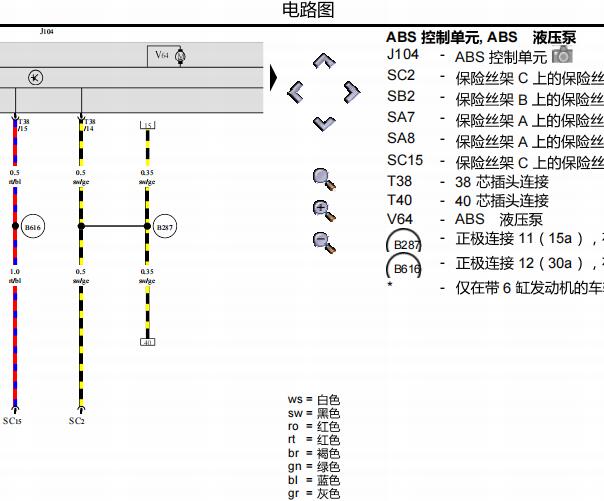The height and width of the screenshot is (501, 604).
Task: Click the 正极连接 11 (15a) description
Action: point(530,239)
